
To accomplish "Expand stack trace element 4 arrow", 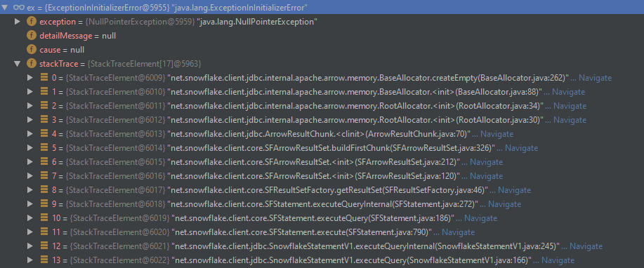I will [x=29, y=133].
